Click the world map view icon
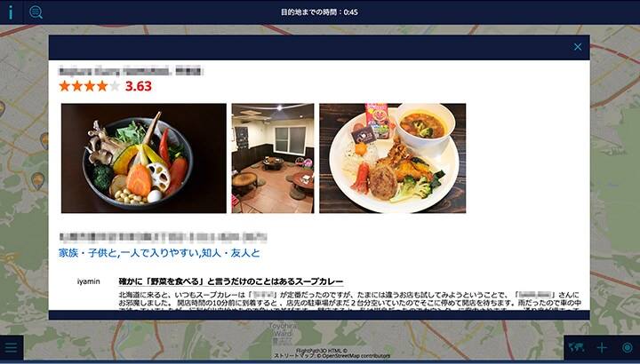640x364 pixels. (576, 348)
